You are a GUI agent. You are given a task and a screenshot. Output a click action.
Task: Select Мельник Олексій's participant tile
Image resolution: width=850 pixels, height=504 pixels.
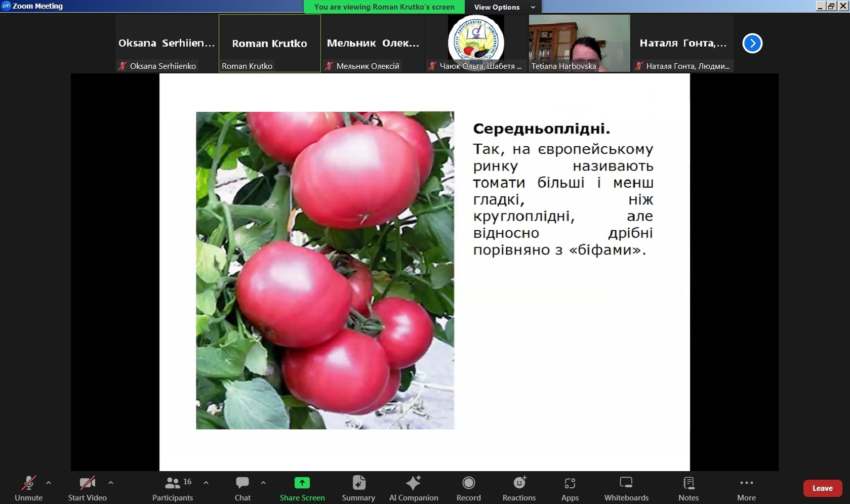point(373,43)
